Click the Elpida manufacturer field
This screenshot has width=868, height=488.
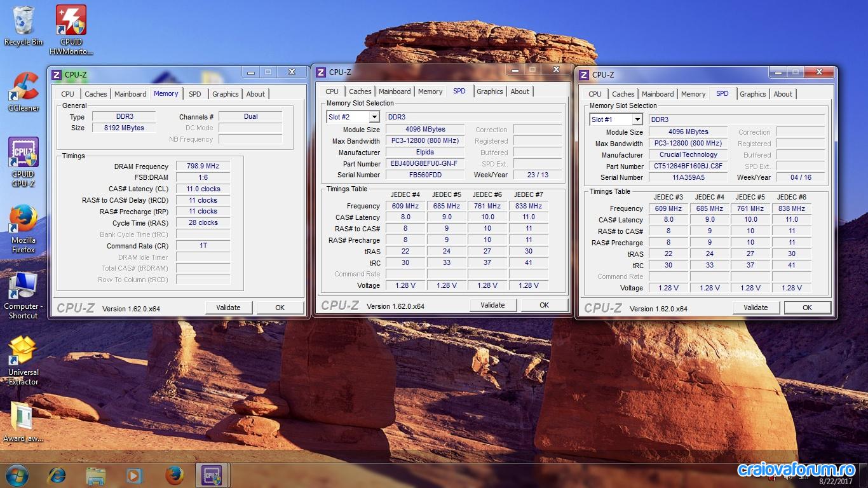point(425,152)
